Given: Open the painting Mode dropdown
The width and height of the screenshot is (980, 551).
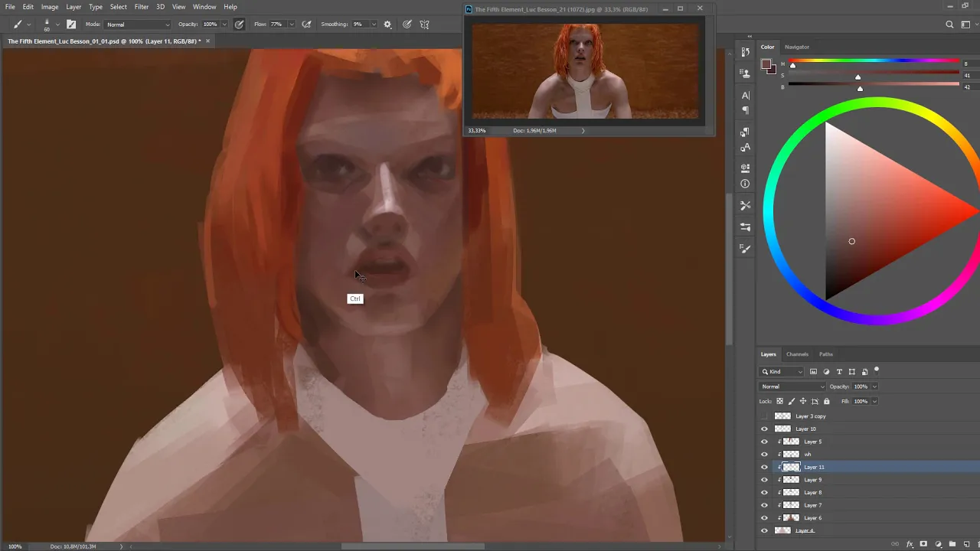Looking at the screenshot, I should pyautogui.click(x=139, y=24).
